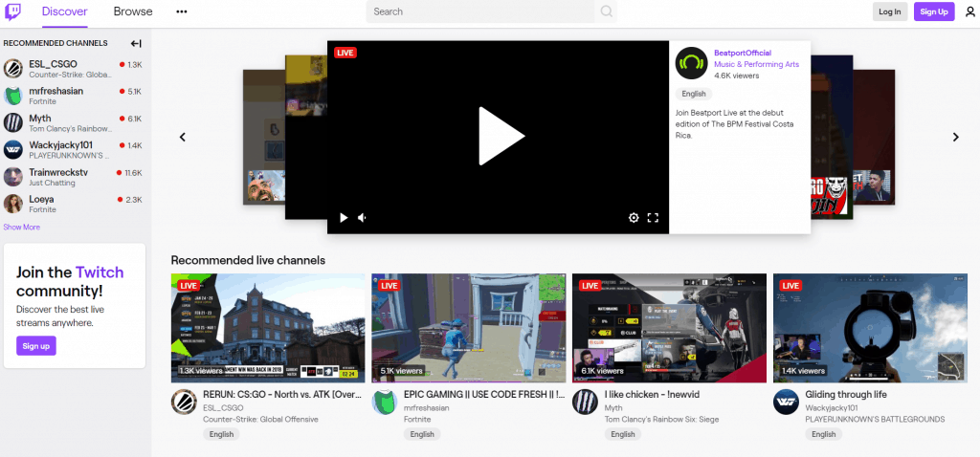
Task: Click the Log In button
Action: click(x=890, y=11)
